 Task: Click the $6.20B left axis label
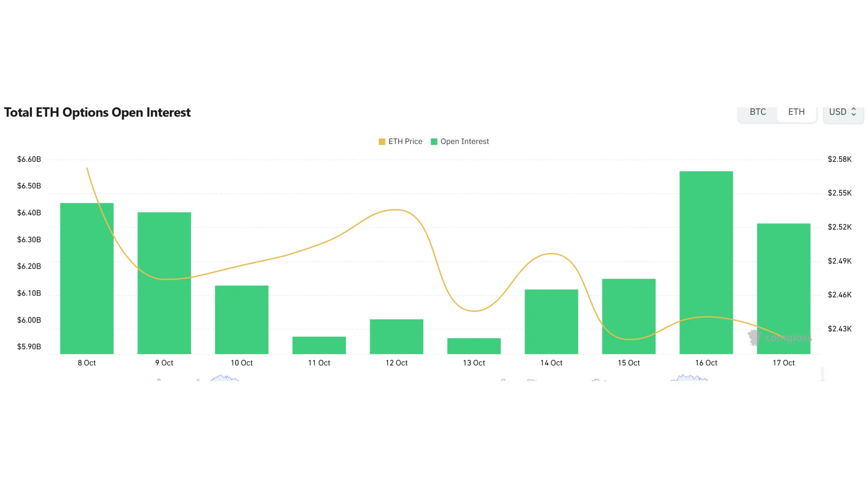(29, 266)
